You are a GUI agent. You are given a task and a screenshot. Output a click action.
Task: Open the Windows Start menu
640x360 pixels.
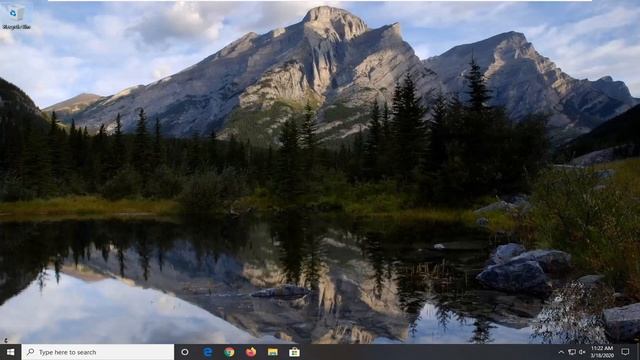click(x=11, y=352)
